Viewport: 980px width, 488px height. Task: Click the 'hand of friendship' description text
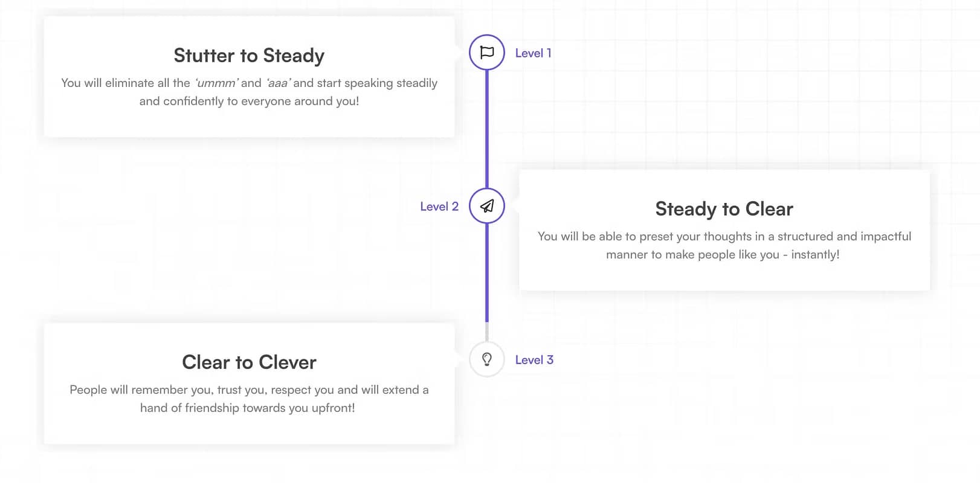click(x=249, y=399)
